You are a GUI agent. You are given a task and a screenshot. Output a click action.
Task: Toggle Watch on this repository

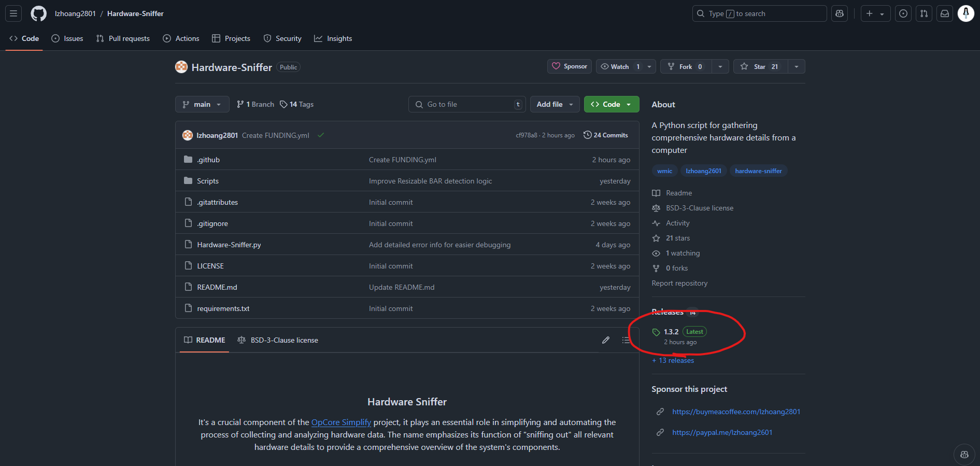(619, 66)
